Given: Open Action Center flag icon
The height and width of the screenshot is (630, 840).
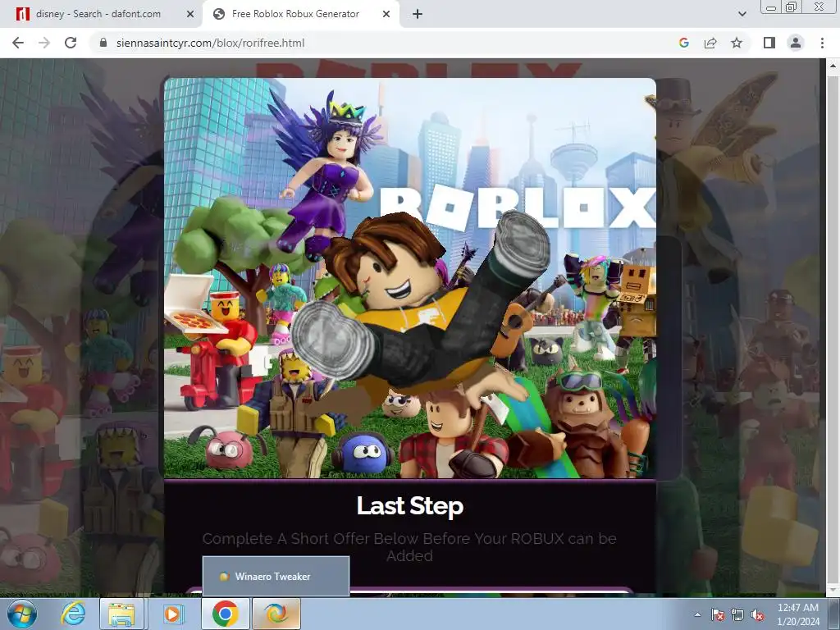Looking at the screenshot, I should pyautogui.click(x=717, y=614).
